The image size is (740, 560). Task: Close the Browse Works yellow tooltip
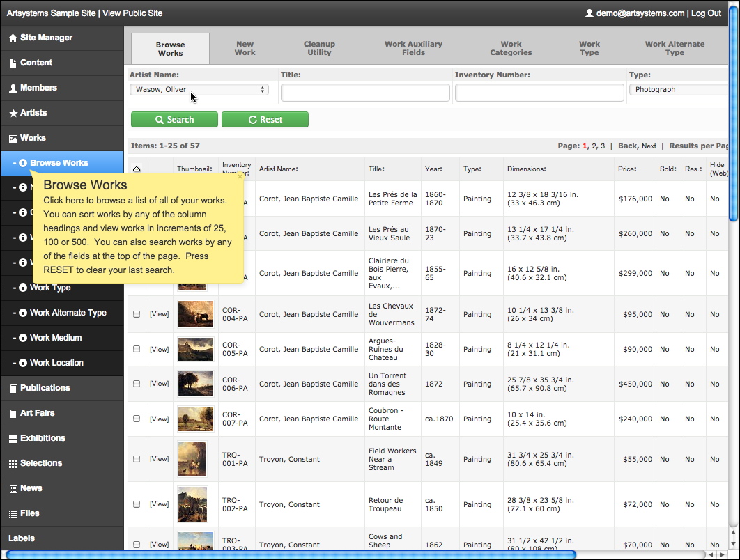240,176
